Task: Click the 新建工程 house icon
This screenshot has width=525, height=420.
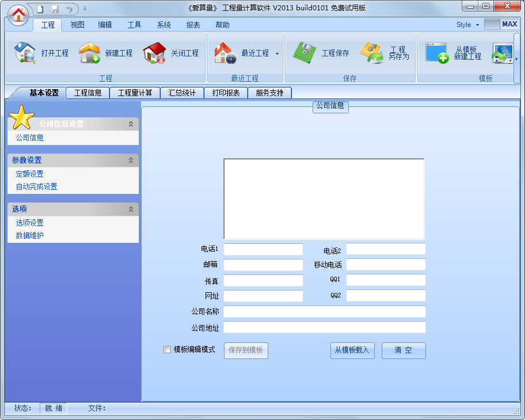Action: [89, 53]
